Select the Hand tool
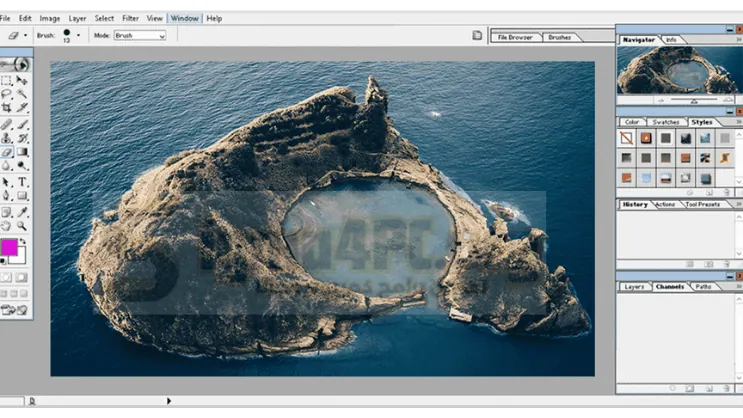The height and width of the screenshot is (418, 743). tap(6, 226)
